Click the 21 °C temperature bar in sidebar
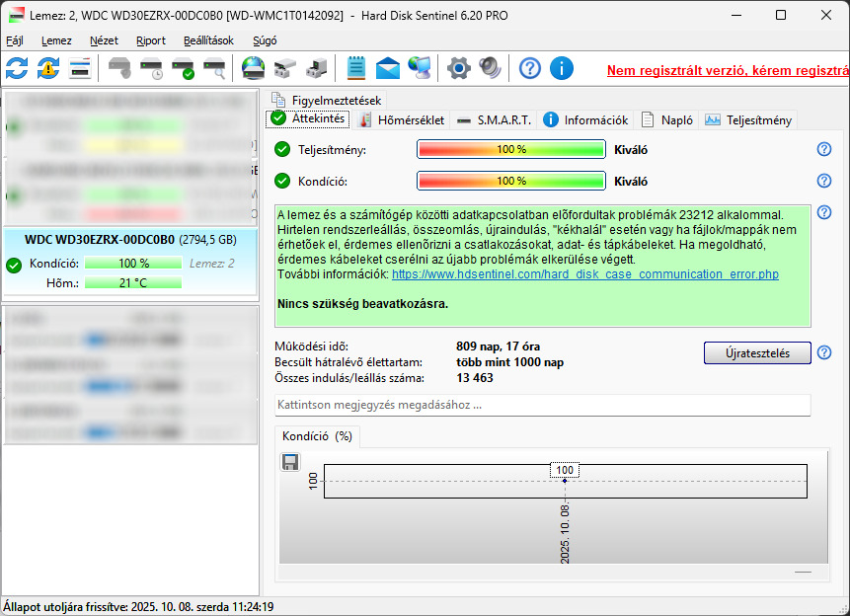This screenshot has height=616, width=850. tap(133, 282)
